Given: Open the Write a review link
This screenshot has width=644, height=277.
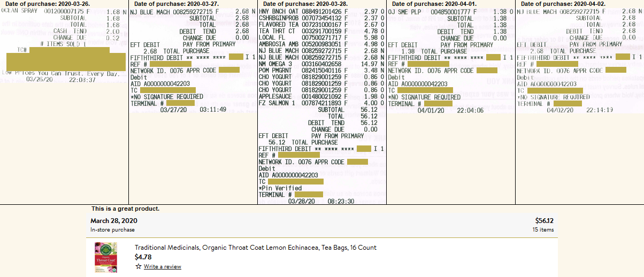Looking at the screenshot, I should click(162, 266).
